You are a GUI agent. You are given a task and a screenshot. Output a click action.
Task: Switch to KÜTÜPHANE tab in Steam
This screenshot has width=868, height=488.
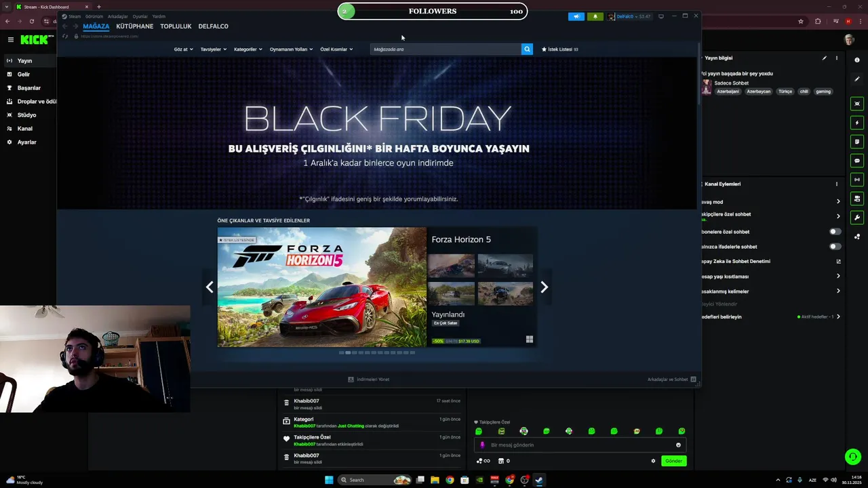click(134, 26)
